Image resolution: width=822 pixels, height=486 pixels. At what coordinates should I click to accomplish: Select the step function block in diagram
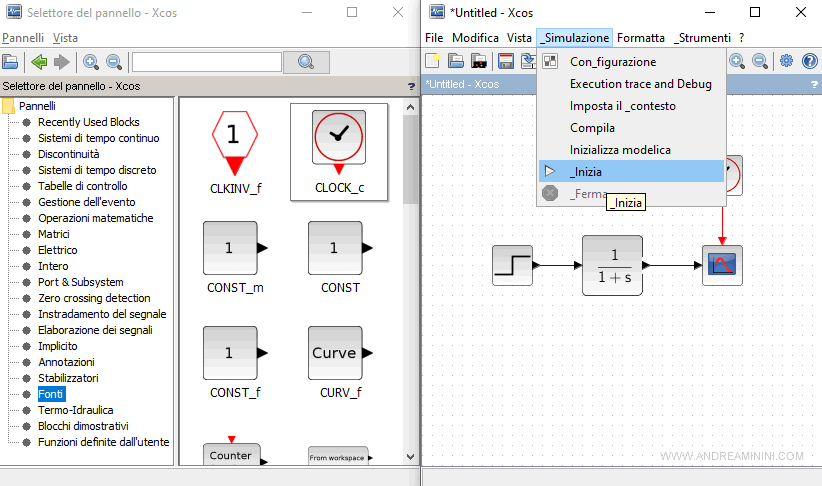(513, 265)
